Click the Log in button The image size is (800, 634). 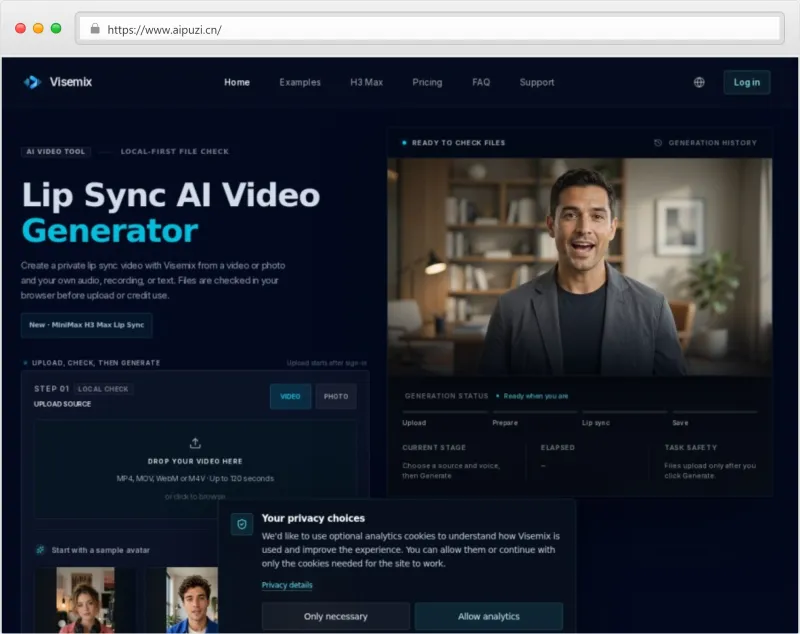[747, 82]
